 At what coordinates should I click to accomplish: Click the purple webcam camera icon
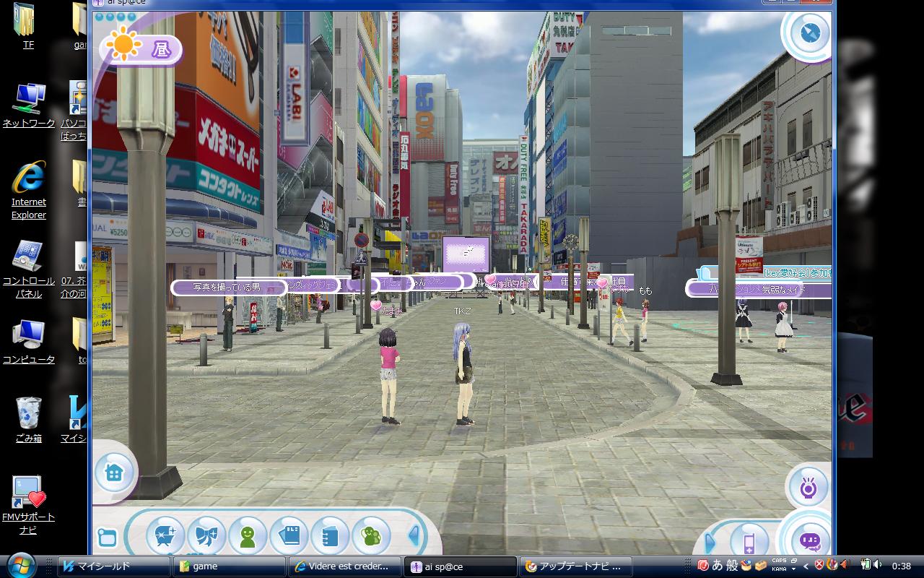(x=808, y=487)
